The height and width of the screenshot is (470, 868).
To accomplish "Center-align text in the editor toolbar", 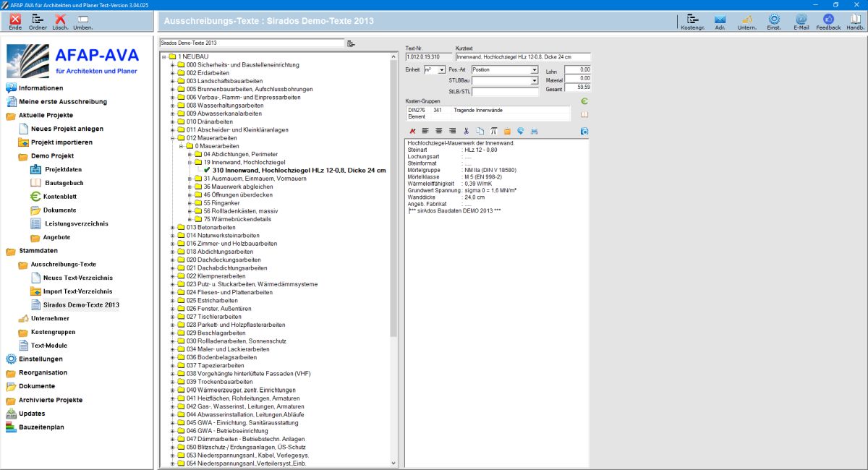I will [x=438, y=131].
